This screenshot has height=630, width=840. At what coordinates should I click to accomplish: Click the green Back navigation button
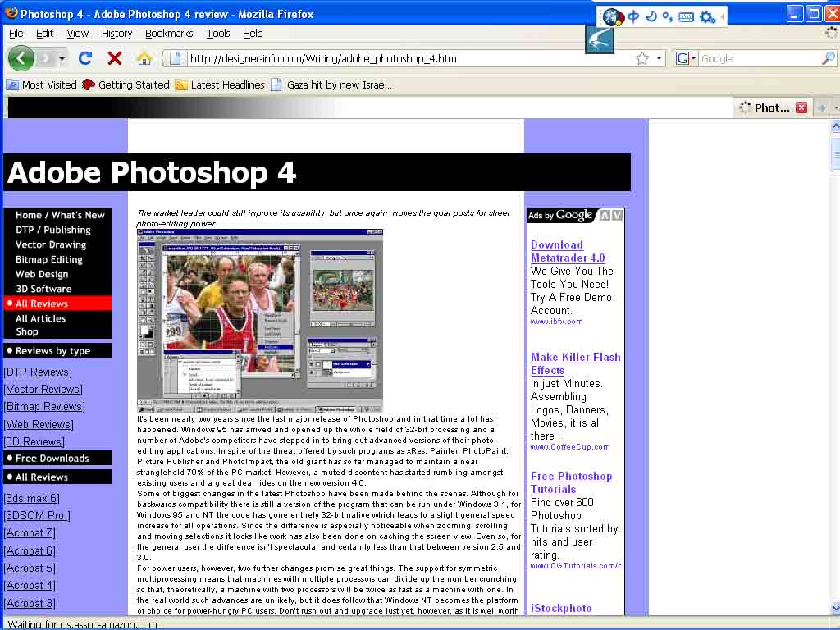[x=21, y=58]
